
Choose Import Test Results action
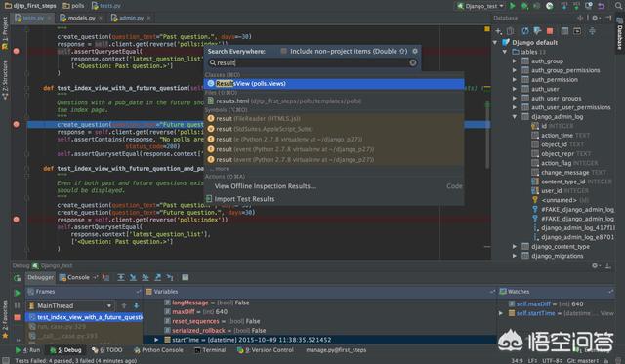(334, 199)
